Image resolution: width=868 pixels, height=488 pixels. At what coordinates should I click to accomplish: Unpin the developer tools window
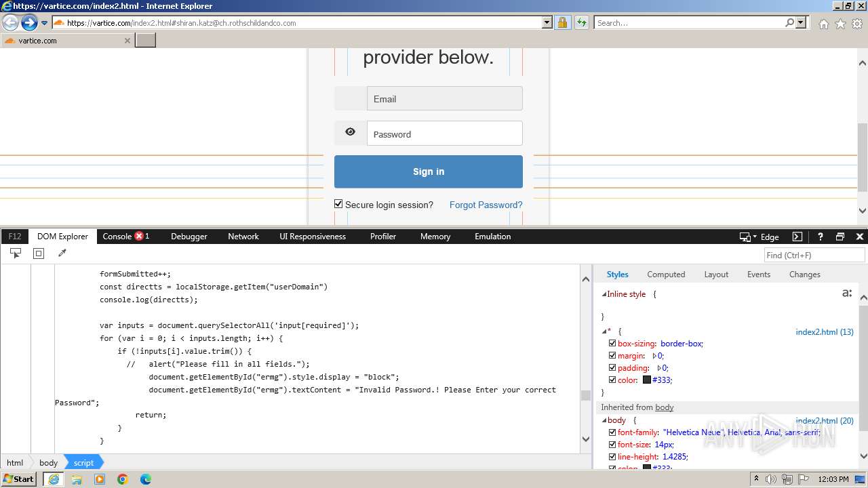840,237
